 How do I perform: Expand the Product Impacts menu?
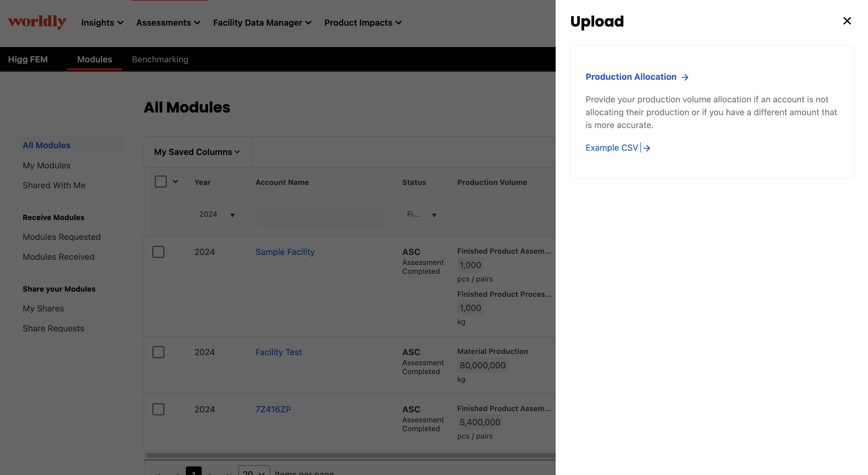363,23
